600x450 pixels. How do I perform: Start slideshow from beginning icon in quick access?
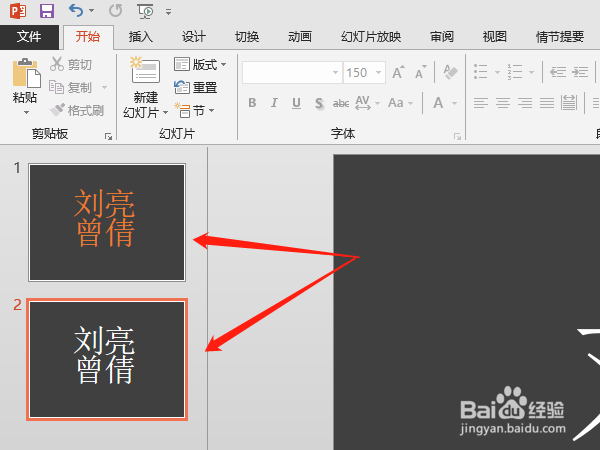[145, 11]
